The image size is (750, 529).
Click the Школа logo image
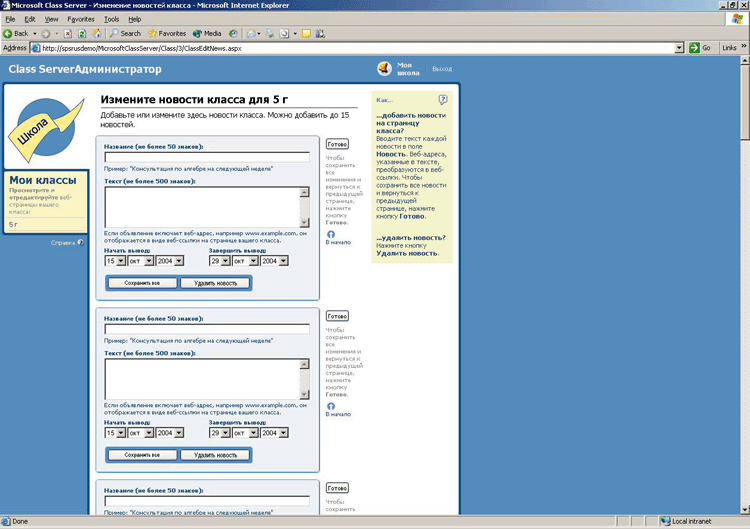46,128
